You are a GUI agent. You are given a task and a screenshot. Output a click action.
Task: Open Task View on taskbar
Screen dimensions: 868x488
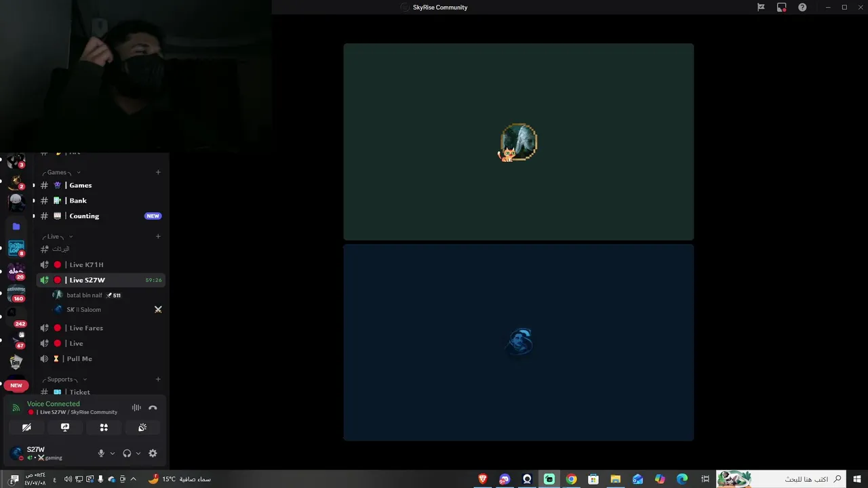click(705, 479)
